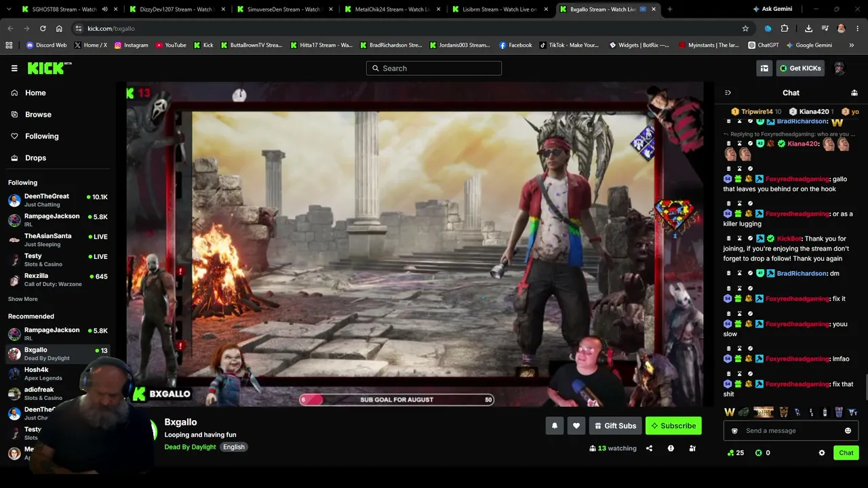
Task: Go to the Chrome home page
Action: pos(59,28)
